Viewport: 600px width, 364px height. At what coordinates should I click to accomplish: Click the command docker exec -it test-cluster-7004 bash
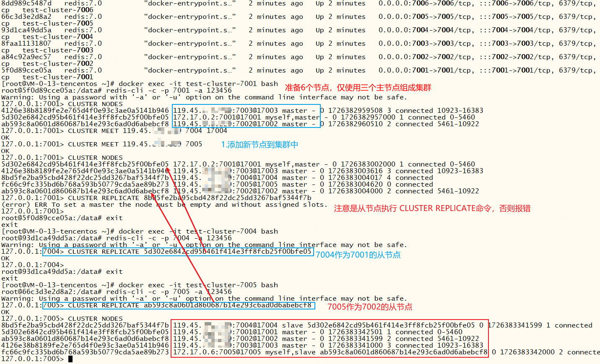198,231
